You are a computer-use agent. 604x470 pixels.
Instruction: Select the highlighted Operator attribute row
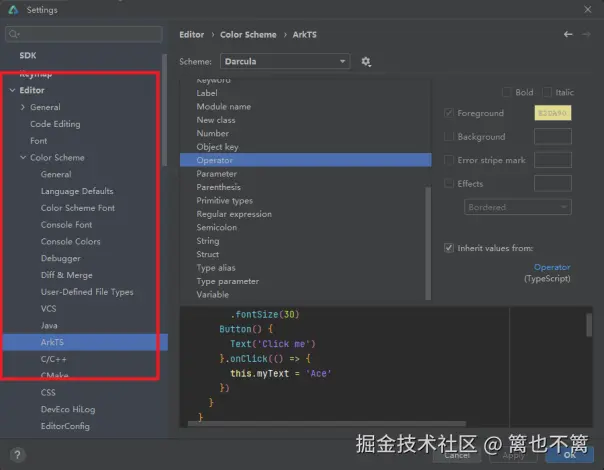point(305,160)
